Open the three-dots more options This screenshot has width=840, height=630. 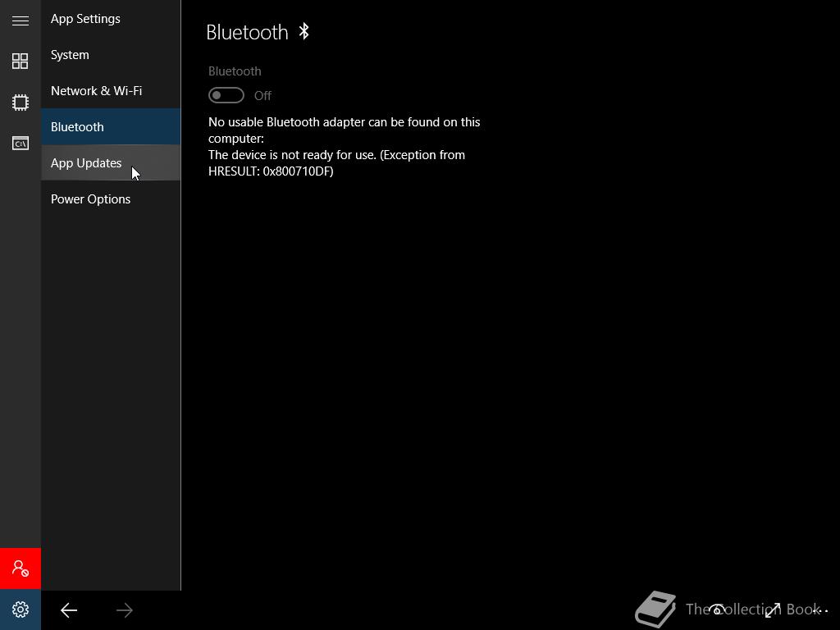821,610
